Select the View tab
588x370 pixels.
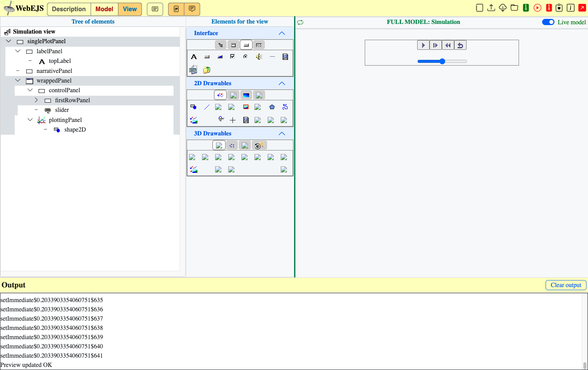130,9
